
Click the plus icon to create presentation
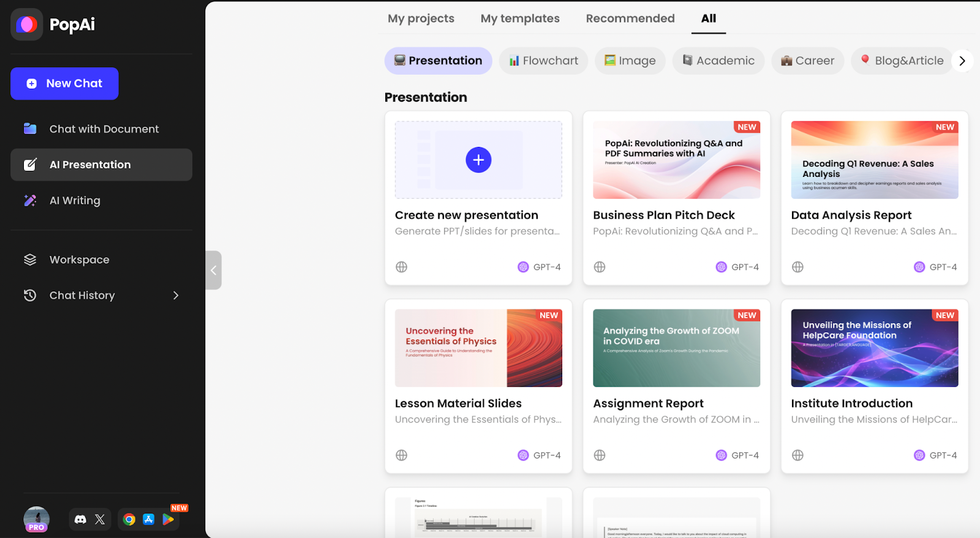(478, 160)
